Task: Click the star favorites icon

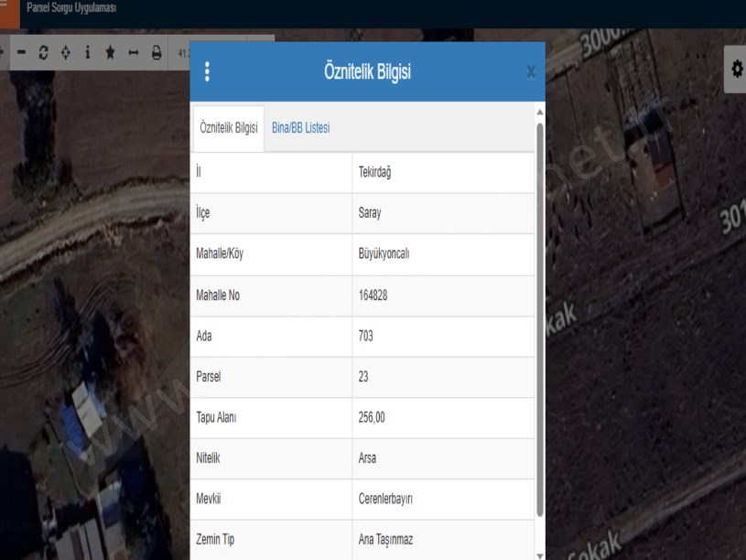Action: [x=110, y=53]
